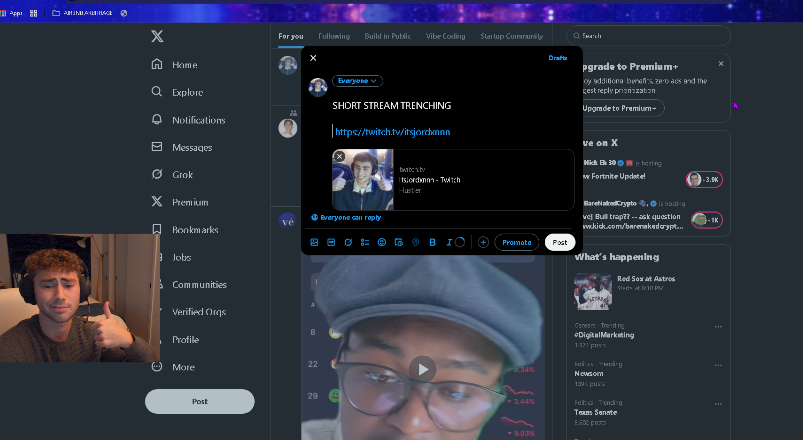Open Grok from sidebar
803x440 pixels.
172,175
